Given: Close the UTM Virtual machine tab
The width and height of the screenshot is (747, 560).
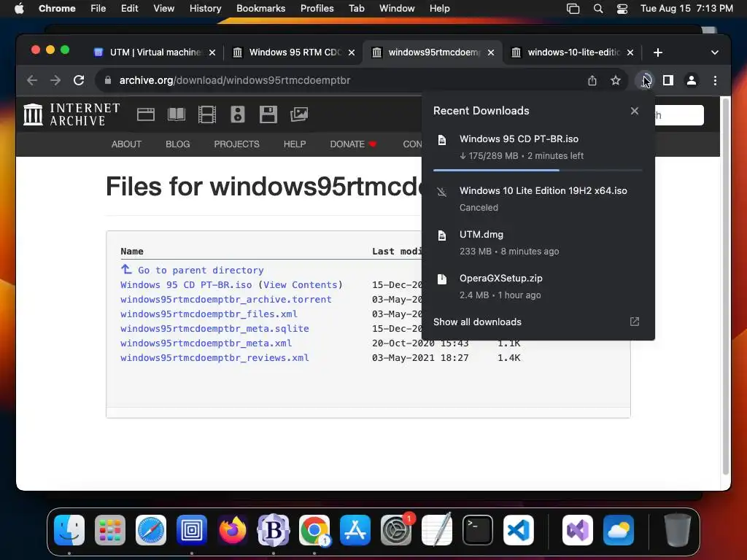Looking at the screenshot, I should click(212, 52).
